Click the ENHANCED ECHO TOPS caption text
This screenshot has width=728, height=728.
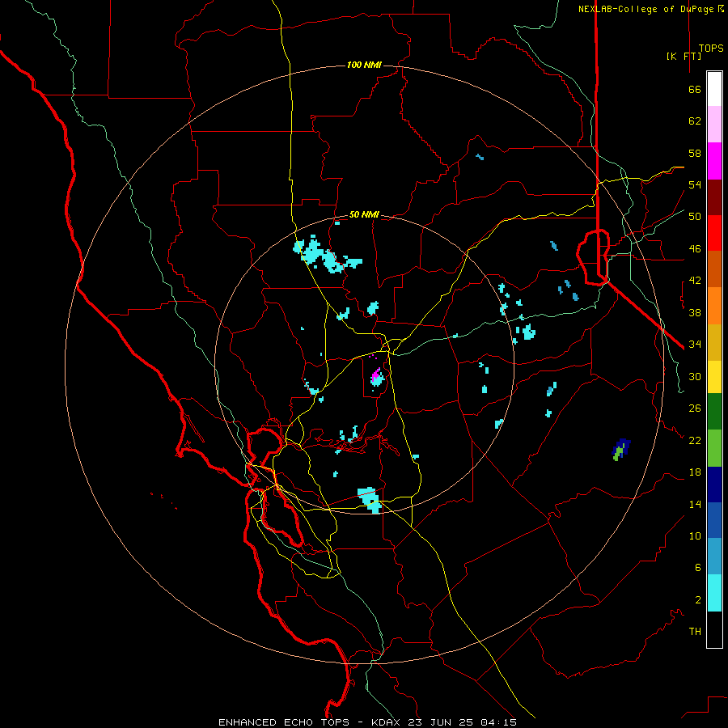pos(284,722)
